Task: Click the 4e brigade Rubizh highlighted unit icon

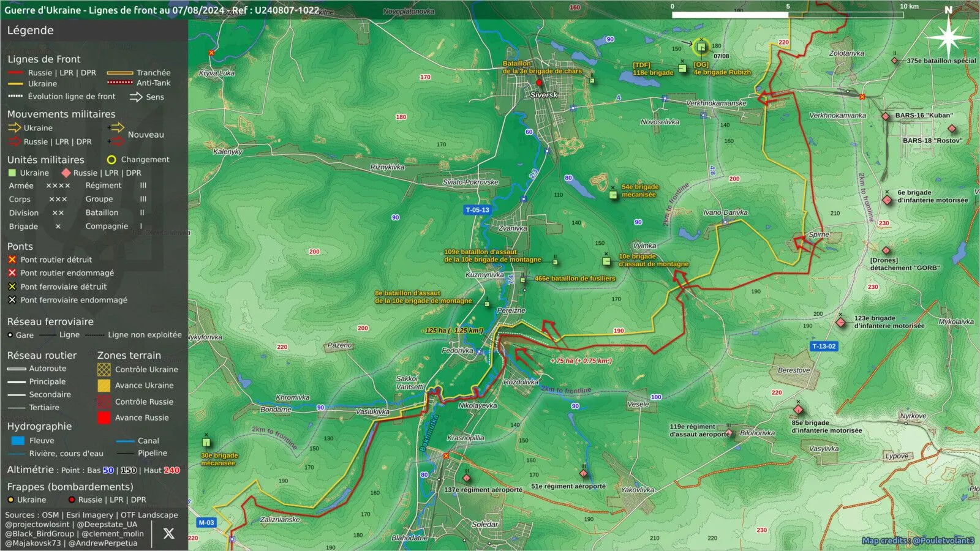Action: pyautogui.click(x=701, y=47)
